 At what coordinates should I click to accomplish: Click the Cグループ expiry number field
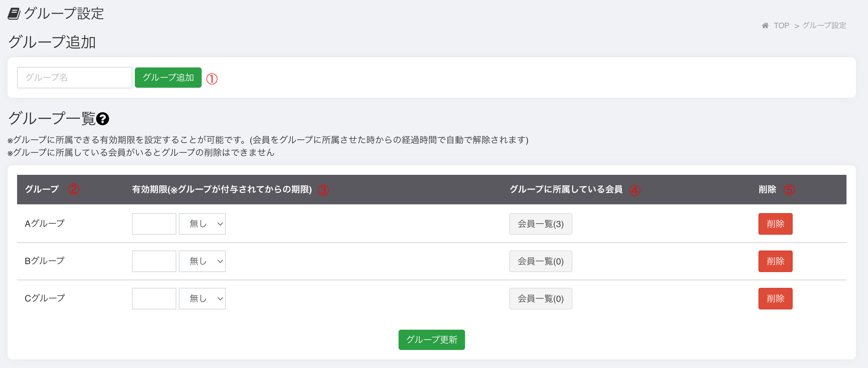[x=154, y=299]
